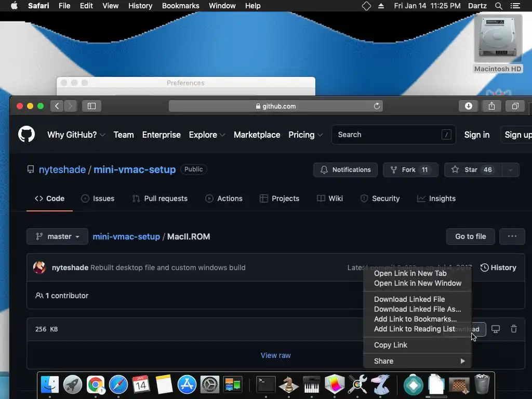The width and height of the screenshot is (532, 399).
Task: Click the github.com address bar
Action: (x=275, y=106)
